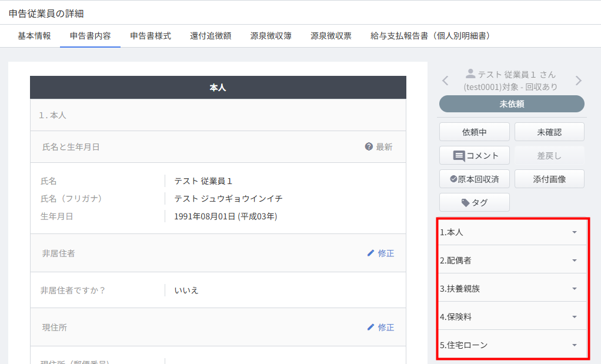Open the 源泉徴収票 tab
This screenshot has width=601, height=364.
330,36
